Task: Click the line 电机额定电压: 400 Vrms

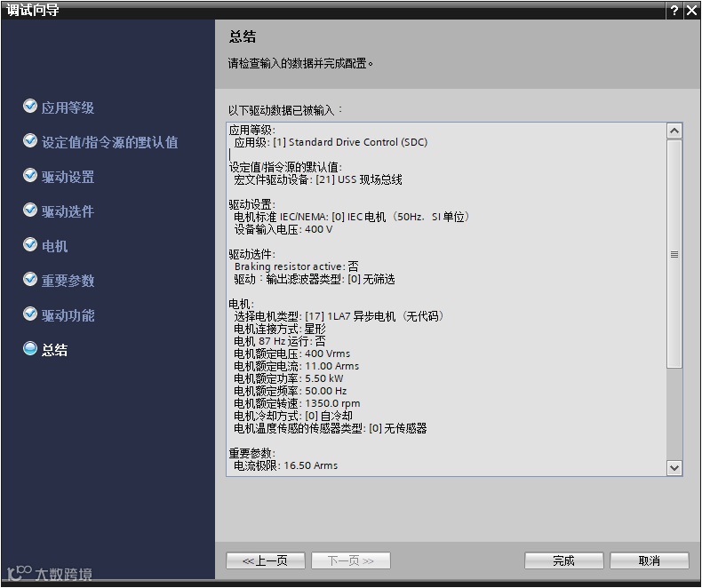Action: (291, 354)
